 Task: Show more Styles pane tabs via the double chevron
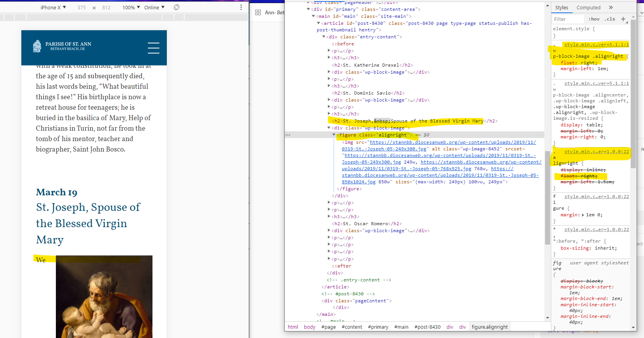(x=611, y=7)
